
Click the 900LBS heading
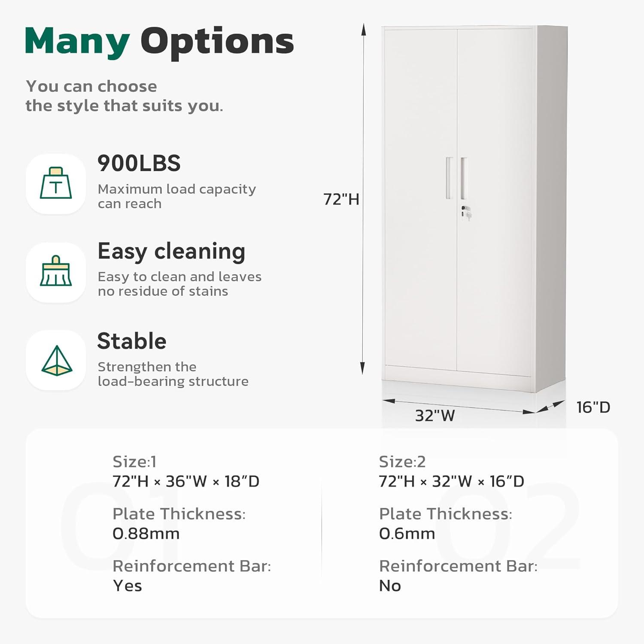click(x=139, y=164)
